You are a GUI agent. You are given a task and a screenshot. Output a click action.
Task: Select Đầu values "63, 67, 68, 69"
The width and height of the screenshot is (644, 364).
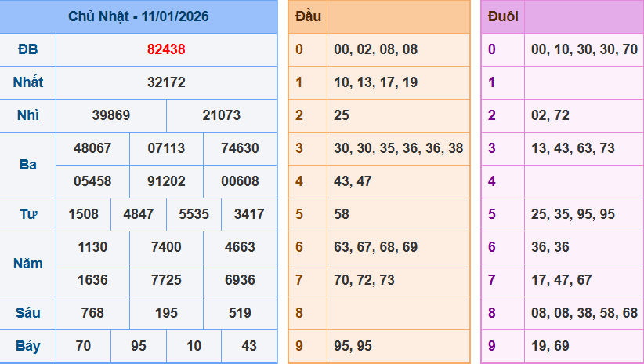point(375,247)
